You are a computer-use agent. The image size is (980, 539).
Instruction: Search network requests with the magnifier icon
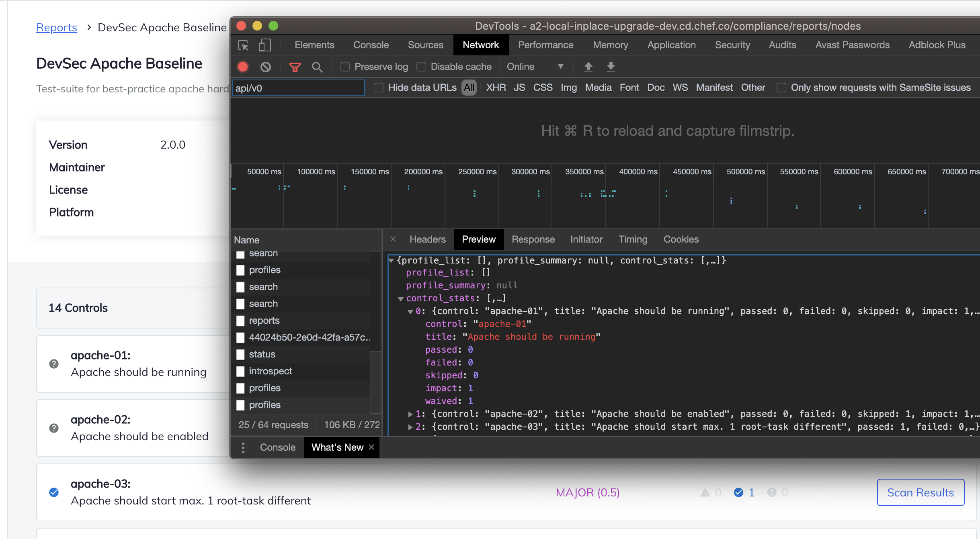pos(318,67)
